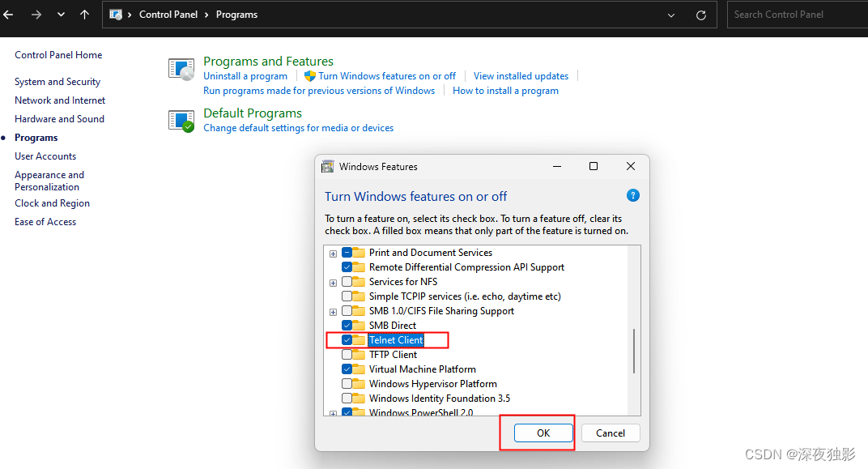Minimize the Windows Features dialog
Image resolution: width=868 pixels, height=469 pixels.
(x=557, y=166)
